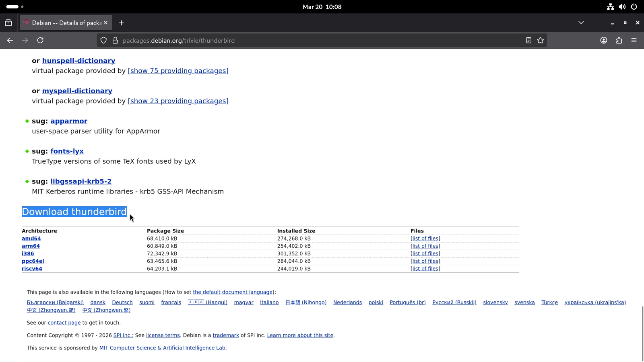Switch page language to ukrajins'ka
The image size is (644, 362).
click(x=595, y=302)
